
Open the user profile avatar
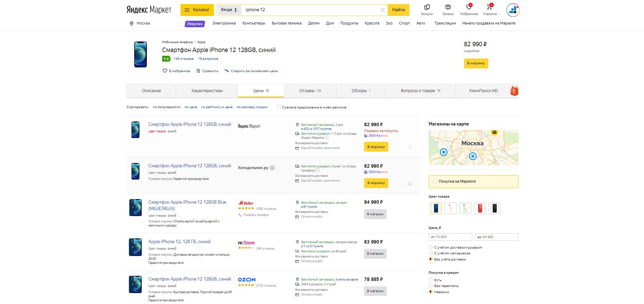[x=513, y=10]
